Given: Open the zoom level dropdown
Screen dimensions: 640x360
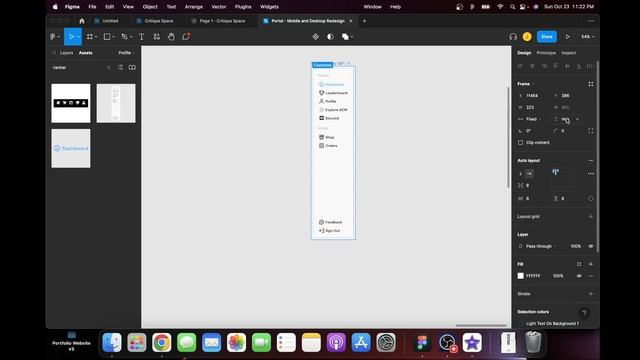Looking at the screenshot, I should 588,37.
